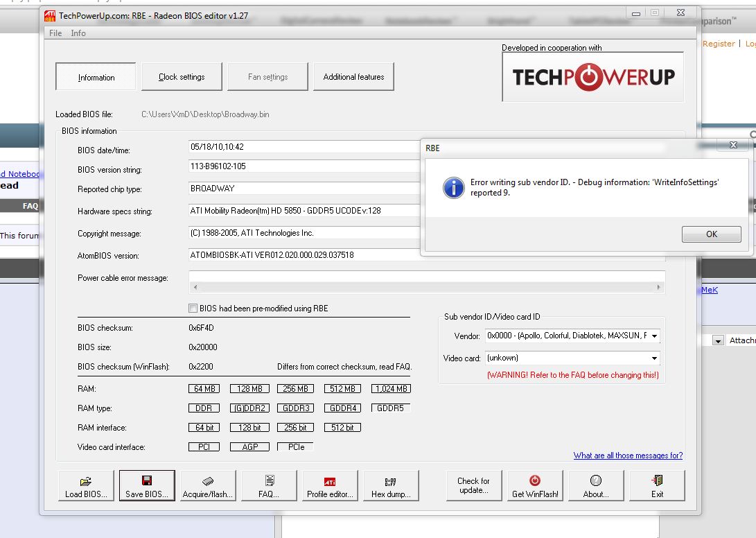Viewport: 756px width, 538px height.
Task: Click the red FAQ warning text
Action: tap(573, 375)
